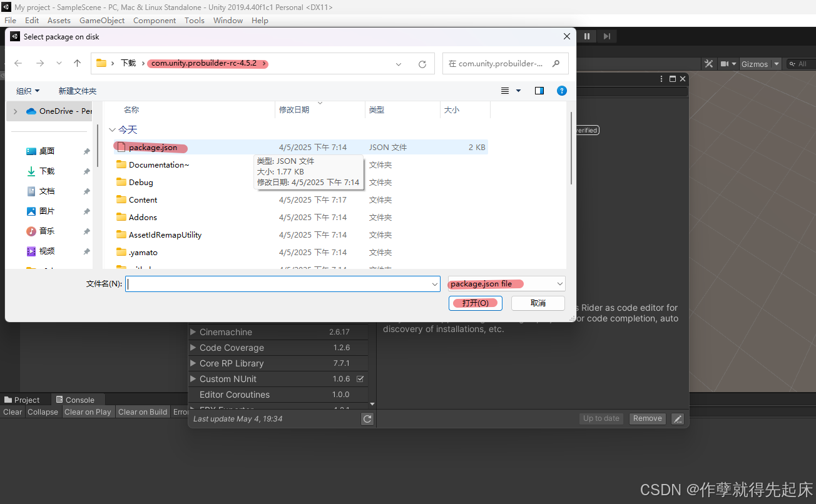
Task: Open the file dialog help icon
Action: pyautogui.click(x=561, y=91)
